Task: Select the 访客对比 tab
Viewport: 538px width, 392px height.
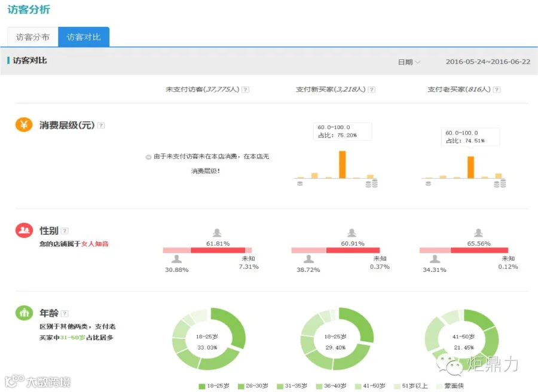Action: (84, 36)
